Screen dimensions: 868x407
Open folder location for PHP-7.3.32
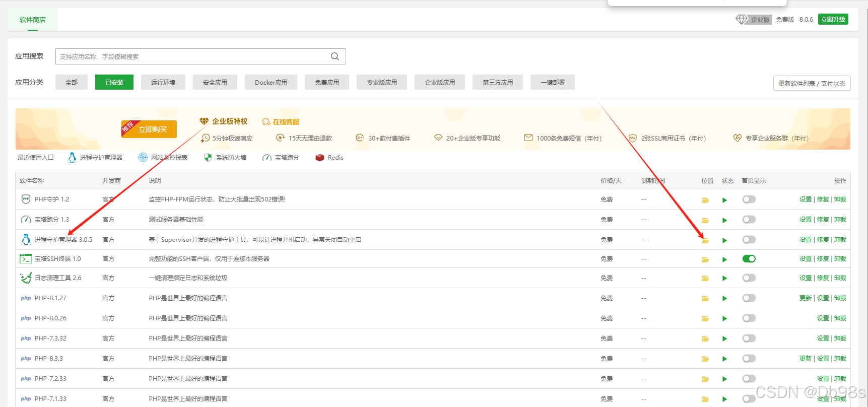pos(705,338)
